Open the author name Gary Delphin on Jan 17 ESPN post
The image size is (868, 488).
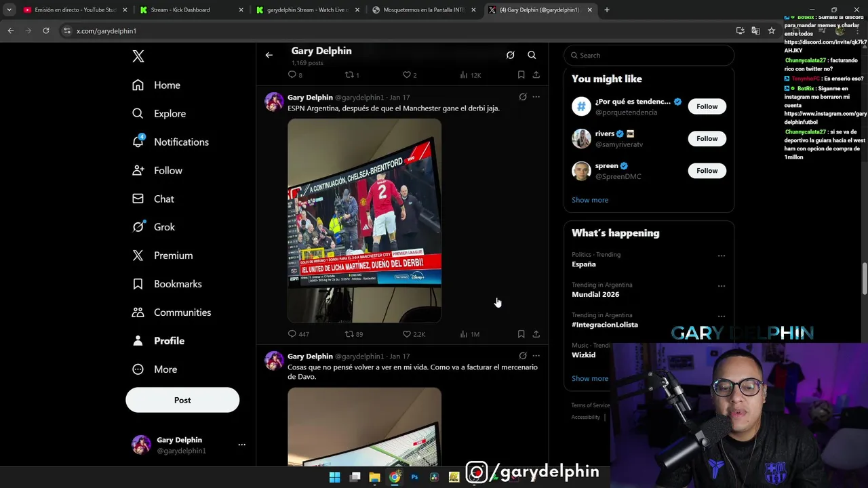point(310,98)
